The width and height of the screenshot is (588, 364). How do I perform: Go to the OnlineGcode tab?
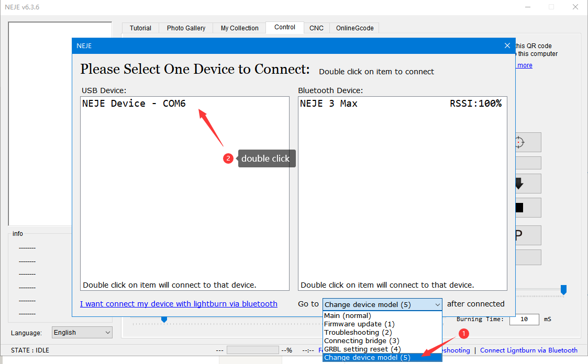click(x=354, y=28)
